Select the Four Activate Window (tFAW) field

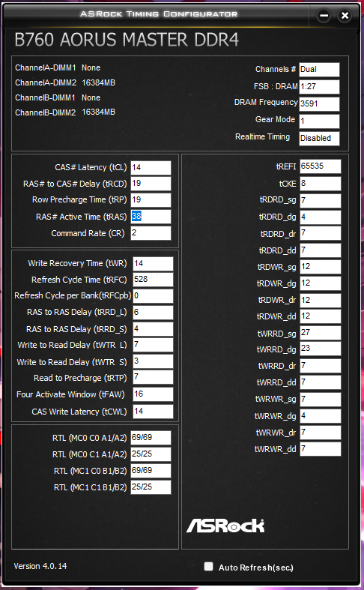pos(153,394)
